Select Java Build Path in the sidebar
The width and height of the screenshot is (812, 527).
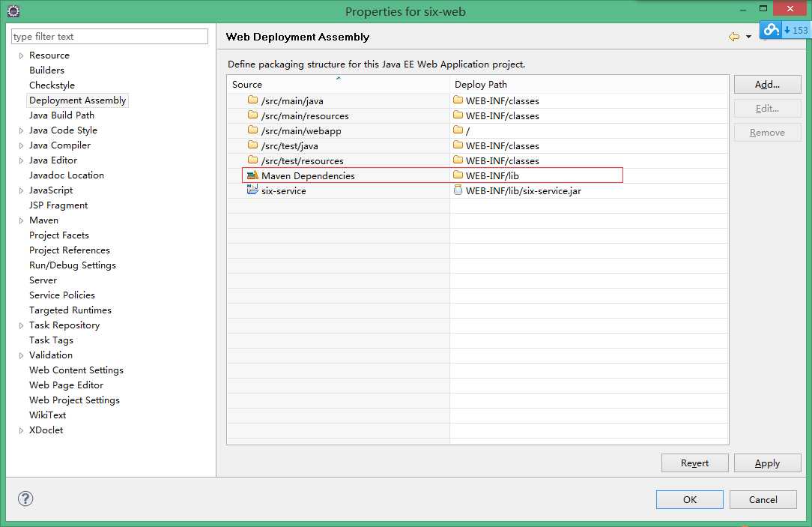pos(61,115)
